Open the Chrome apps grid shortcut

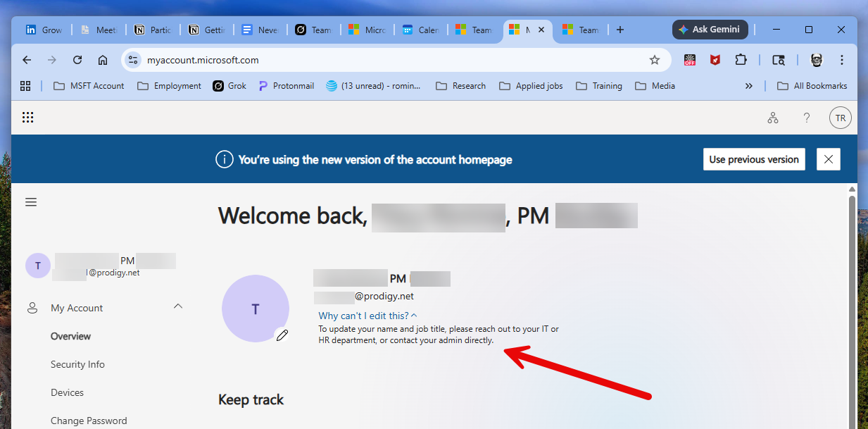(25, 86)
